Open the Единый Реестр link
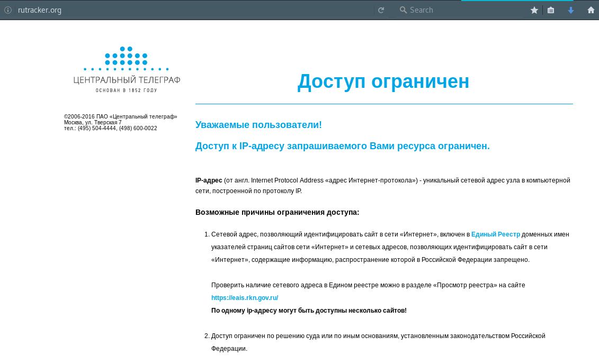Screen dimensions: 599x364 pos(496,234)
